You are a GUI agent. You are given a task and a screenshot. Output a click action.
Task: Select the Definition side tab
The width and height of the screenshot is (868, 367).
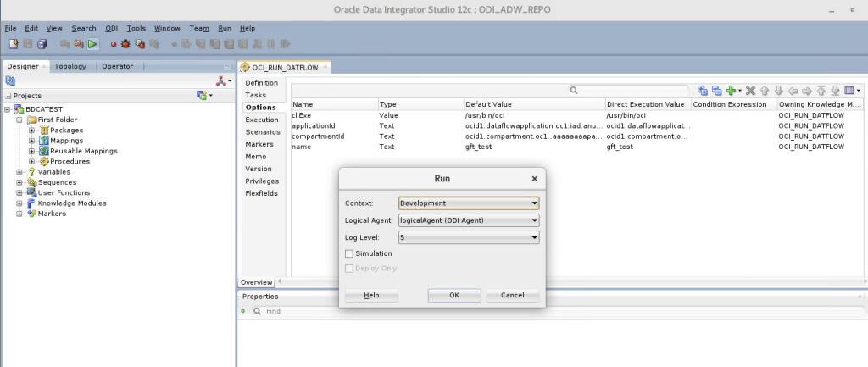click(262, 83)
